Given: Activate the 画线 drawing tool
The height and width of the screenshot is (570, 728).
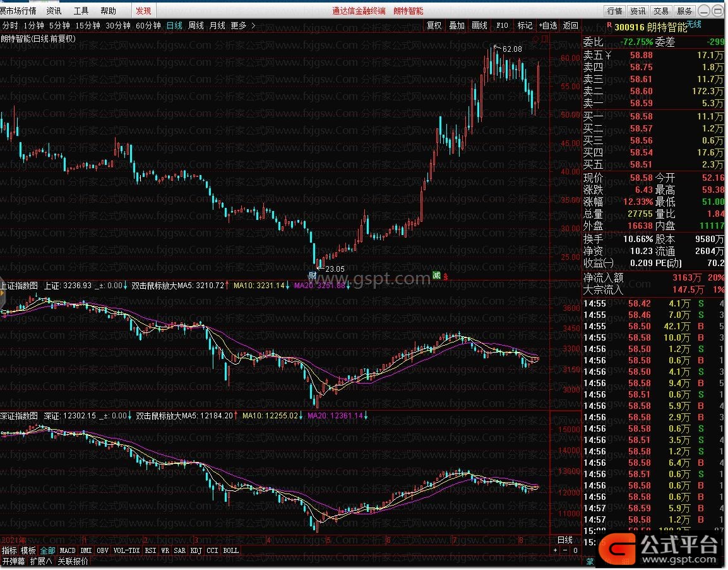Looking at the screenshot, I should pos(479,25).
